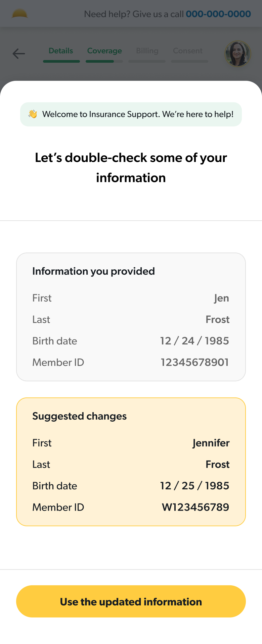Click the waving hand emoji
The height and width of the screenshot is (644, 262).
(x=33, y=114)
